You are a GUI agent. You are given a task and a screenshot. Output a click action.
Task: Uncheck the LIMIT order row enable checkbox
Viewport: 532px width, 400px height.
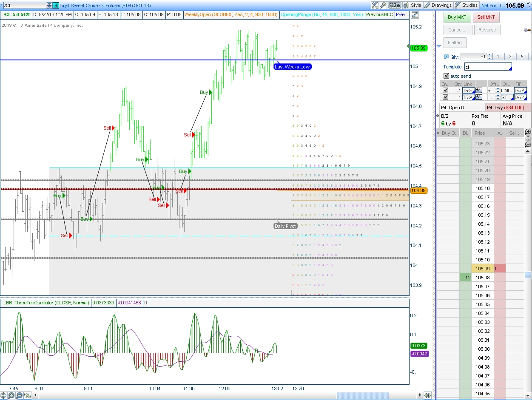pyautogui.click(x=445, y=91)
